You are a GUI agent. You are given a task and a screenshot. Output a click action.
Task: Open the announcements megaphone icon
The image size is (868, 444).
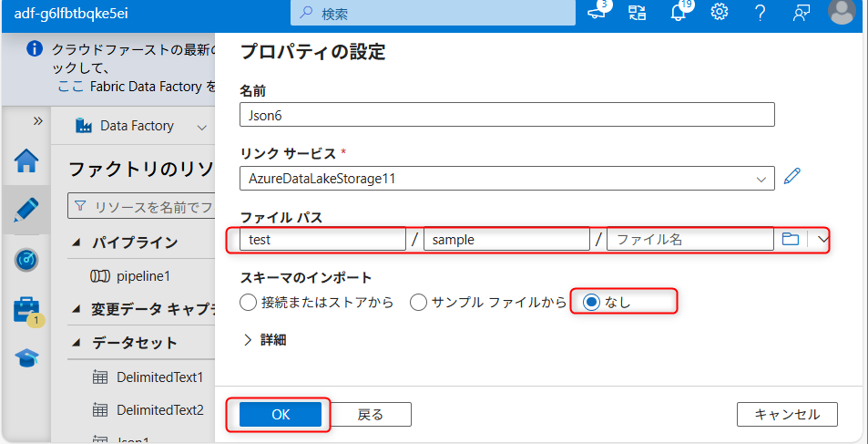coord(597,12)
